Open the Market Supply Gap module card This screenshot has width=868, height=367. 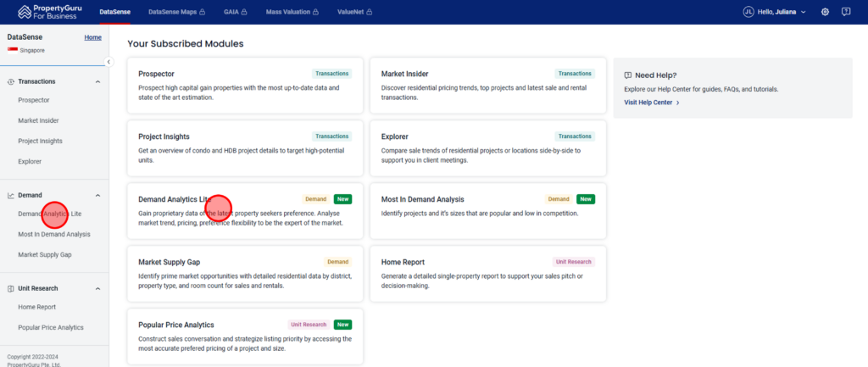[245, 274]
